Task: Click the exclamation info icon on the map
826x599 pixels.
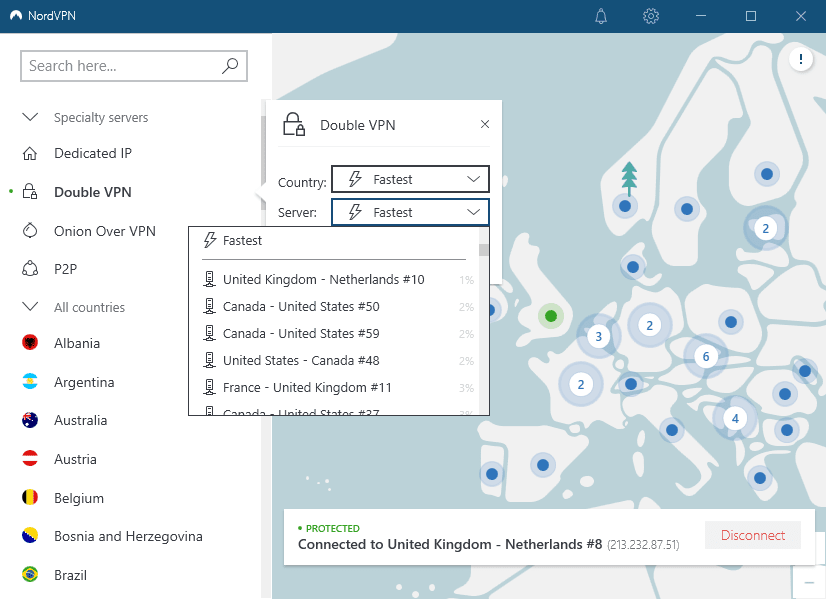Action: tap(801, 59)
